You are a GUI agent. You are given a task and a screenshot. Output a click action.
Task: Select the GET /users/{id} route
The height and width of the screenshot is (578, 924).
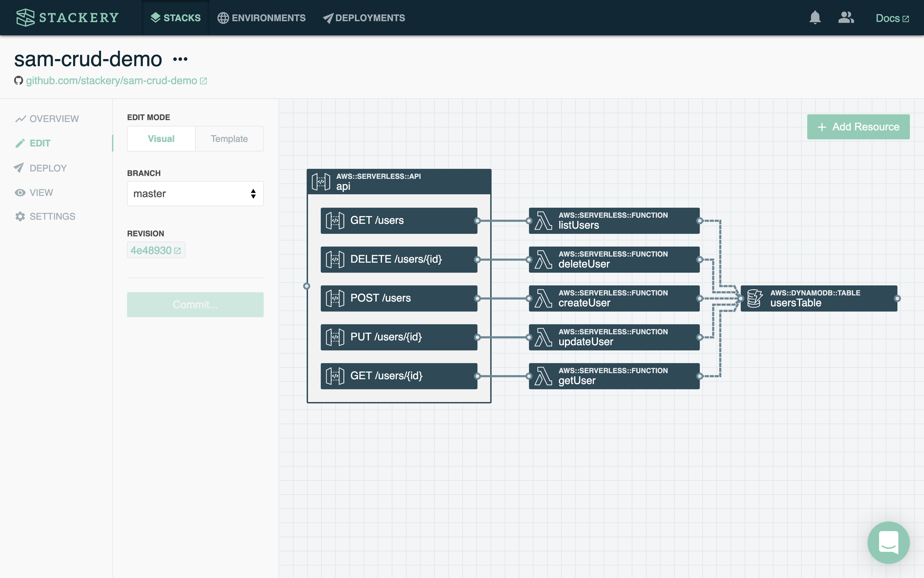(x=399, y=376)
